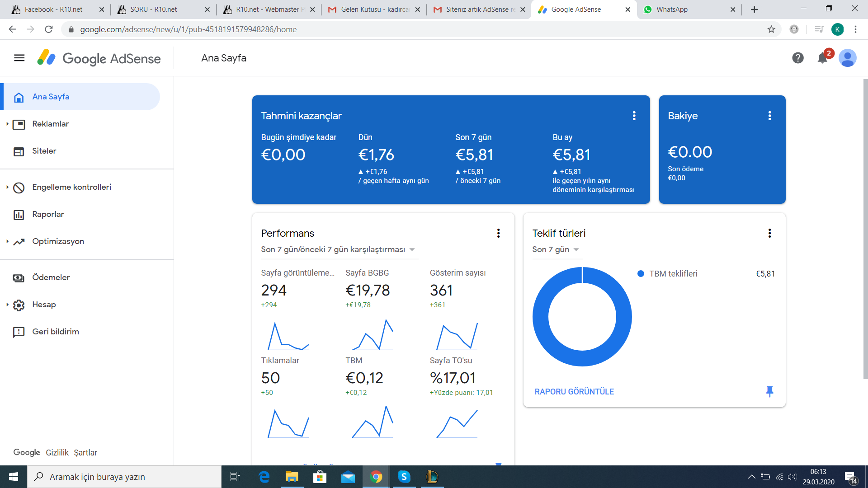The image size is (868, 488).
Task: Open the account avatar menu
Action: pos(847,58)
